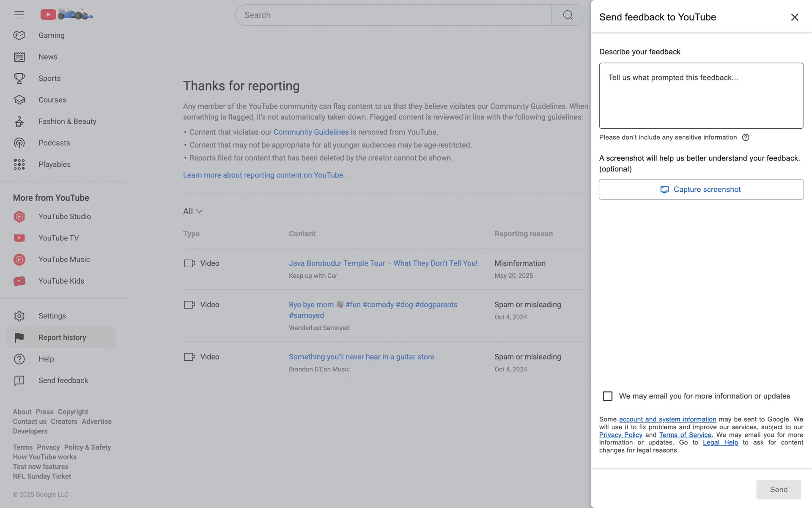Viewport: 812px width, 508px height.
Task: Enable email updates checkbox
Action: (607, 396)
